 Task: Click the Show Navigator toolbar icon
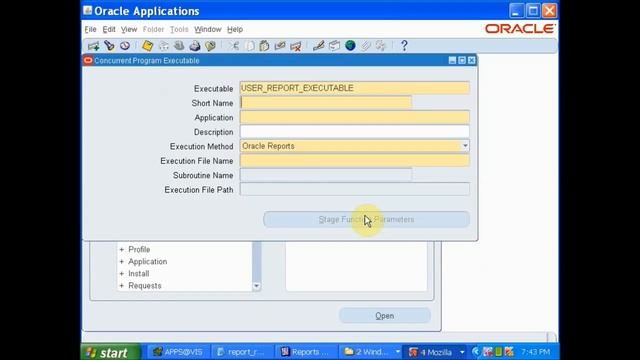click(x=125, y=46)
